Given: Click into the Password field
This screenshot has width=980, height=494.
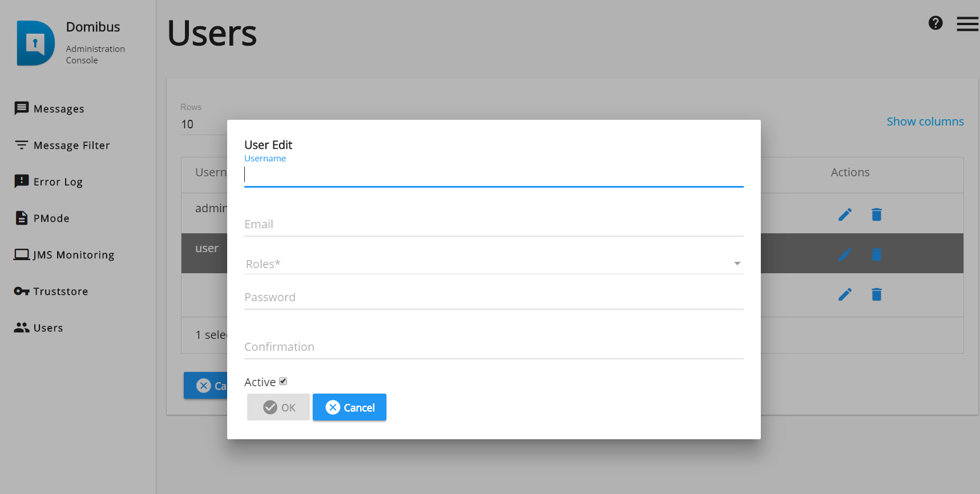Looking at the screenshot, I should click(494, 298).
